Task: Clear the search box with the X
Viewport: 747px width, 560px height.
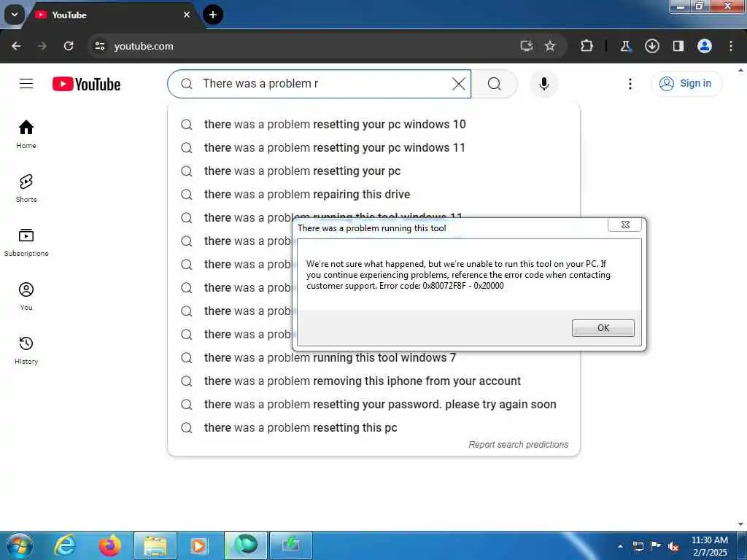Action: click(x=458, y=84)
